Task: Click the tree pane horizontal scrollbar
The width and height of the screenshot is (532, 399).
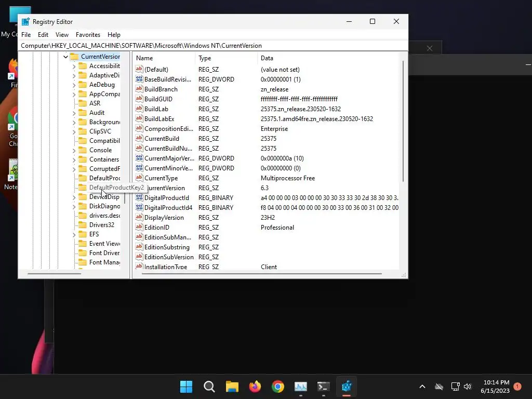Action: 54,273
